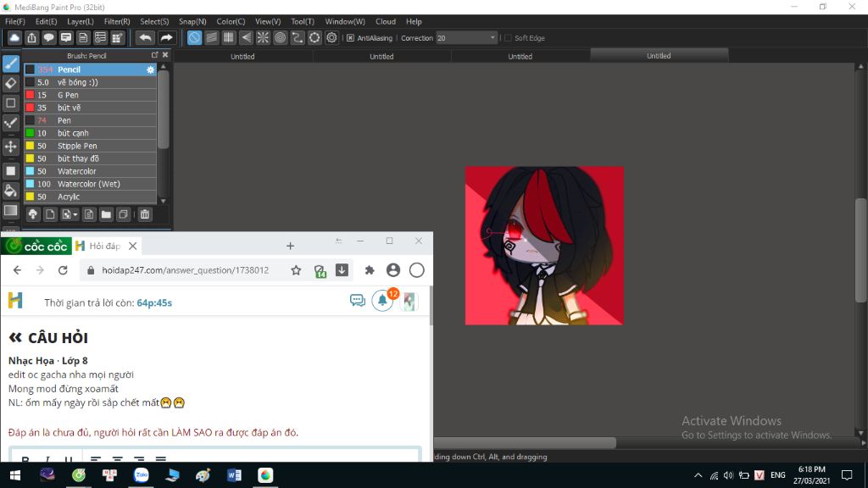Screen dimensions: 868x488
Task: Choose the green bút cạnh brush color swatch
Action: (x=30, y=133)
